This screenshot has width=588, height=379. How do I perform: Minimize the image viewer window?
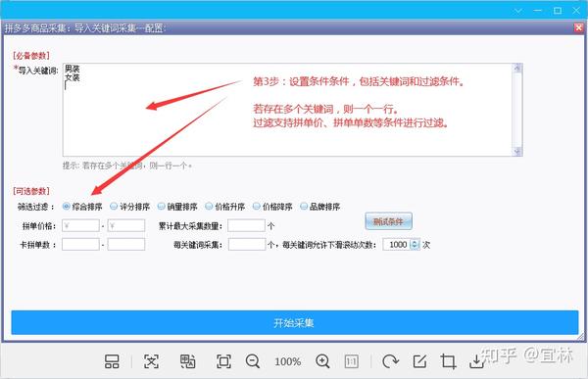coord(538,11)
